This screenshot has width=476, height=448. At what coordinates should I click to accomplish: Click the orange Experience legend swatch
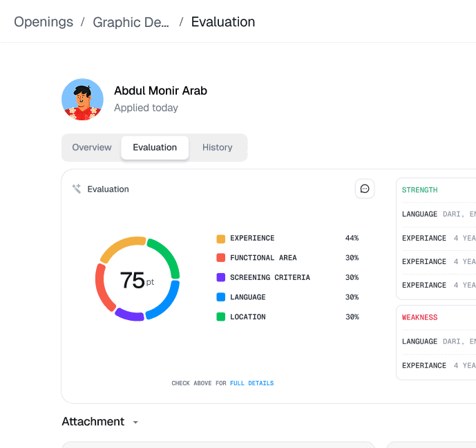click(220, 239)
